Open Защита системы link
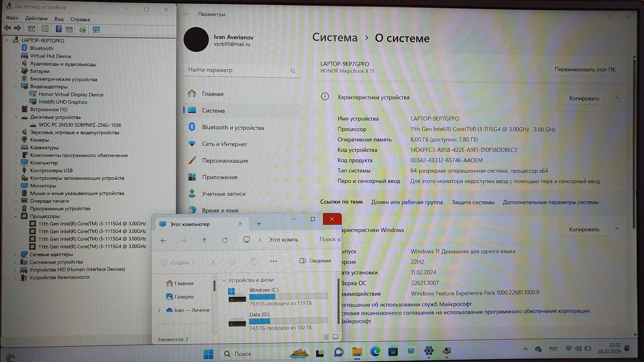The image size is (644, 362). 473,202
